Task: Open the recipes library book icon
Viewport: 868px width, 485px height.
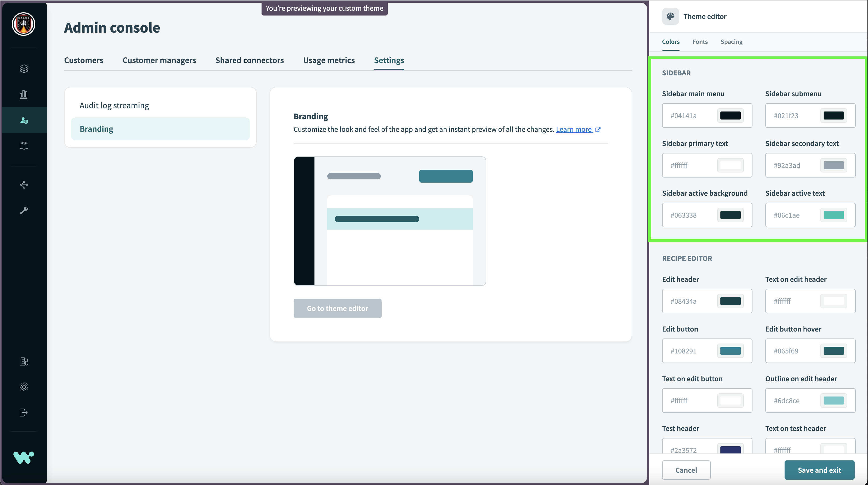Action: 24,145
